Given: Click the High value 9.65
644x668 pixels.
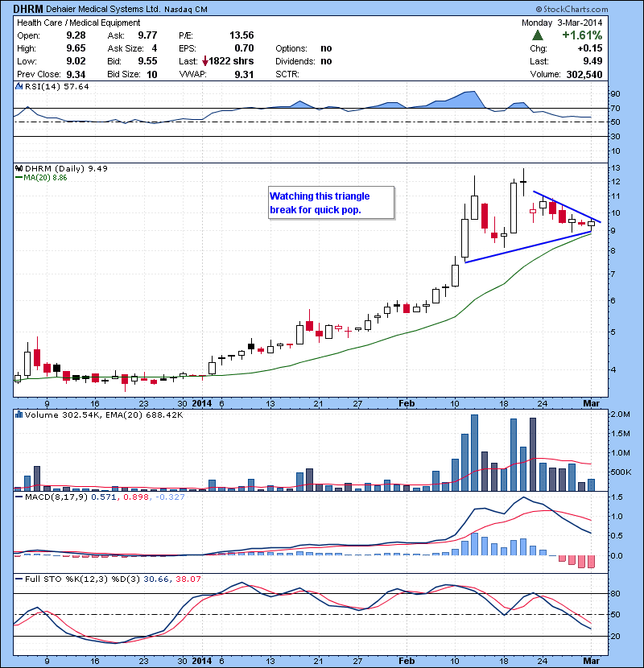Looking at the screenshot, I should [x=76, y=48].
